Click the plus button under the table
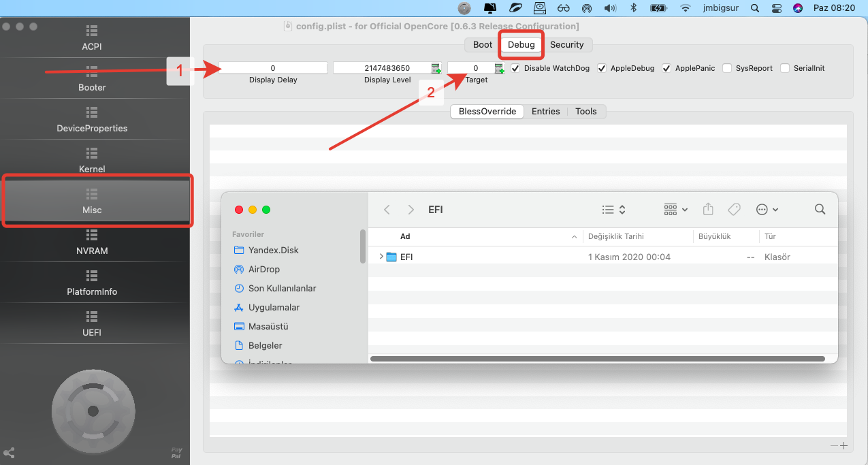 (844, 446)
